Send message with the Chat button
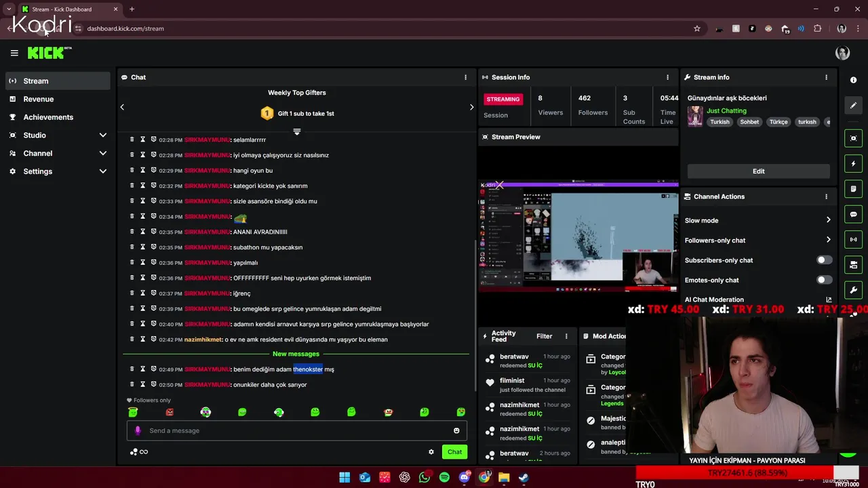 pyautogui.click(x=454, y=452)
